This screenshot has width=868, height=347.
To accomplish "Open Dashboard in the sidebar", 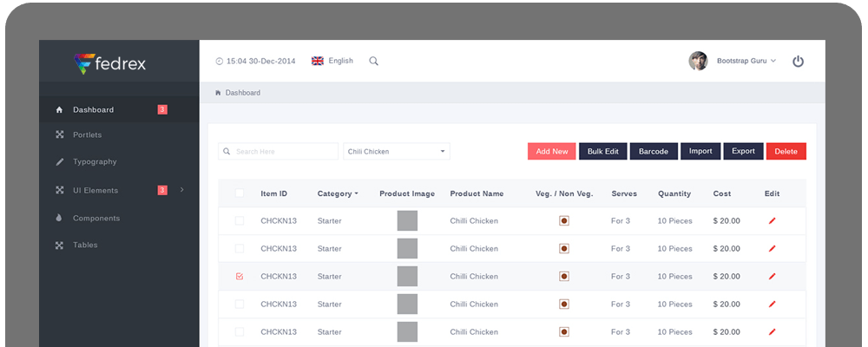I will point(119,109).
